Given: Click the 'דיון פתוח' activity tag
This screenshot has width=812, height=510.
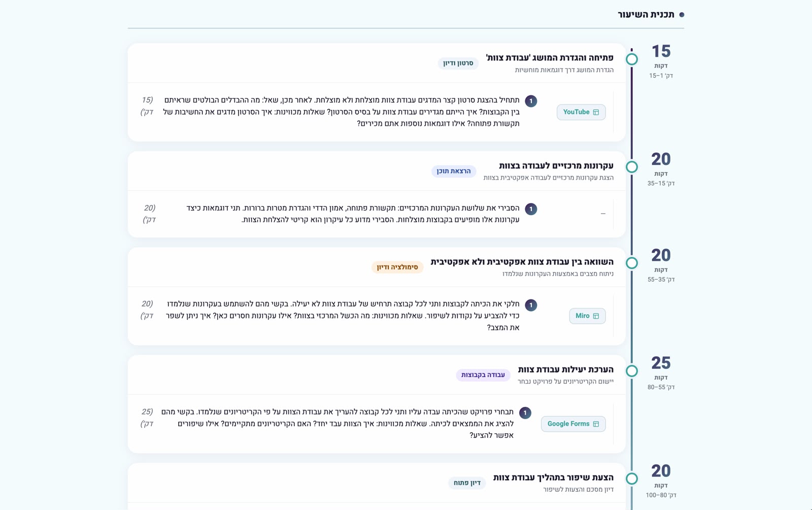Looking at the screenshot, I should [x=467, y=483].
